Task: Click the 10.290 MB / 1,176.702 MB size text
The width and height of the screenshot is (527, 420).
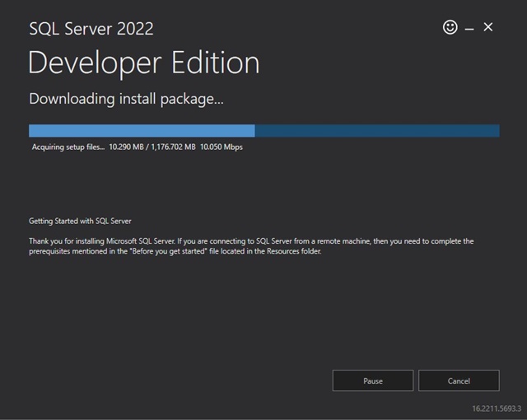Action: tap(152, 147)
